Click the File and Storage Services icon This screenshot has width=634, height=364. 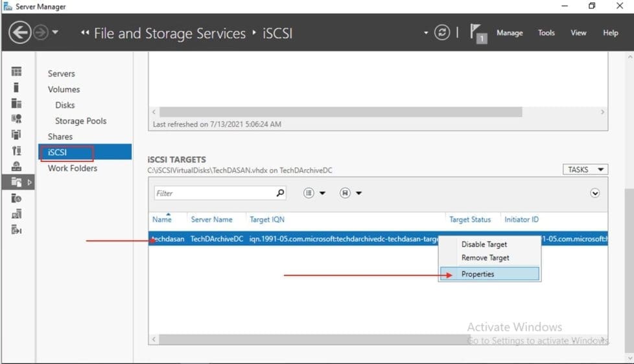coord(17,183)
